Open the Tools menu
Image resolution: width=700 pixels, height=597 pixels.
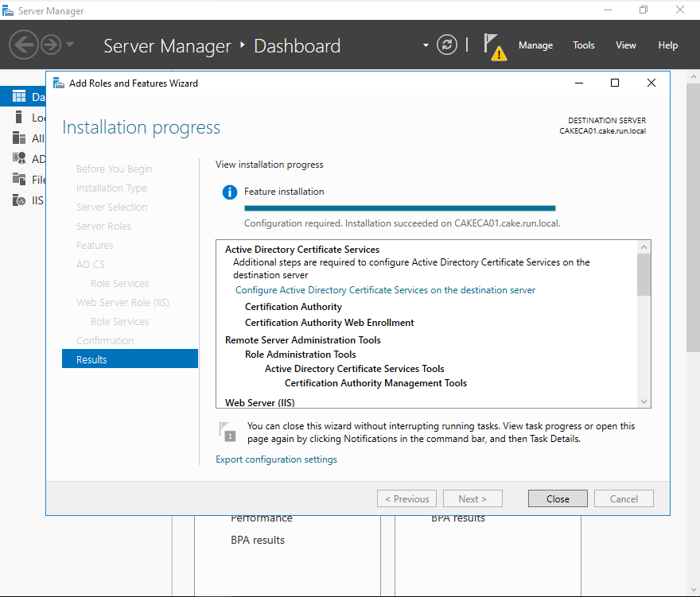(x=584, y=45)
